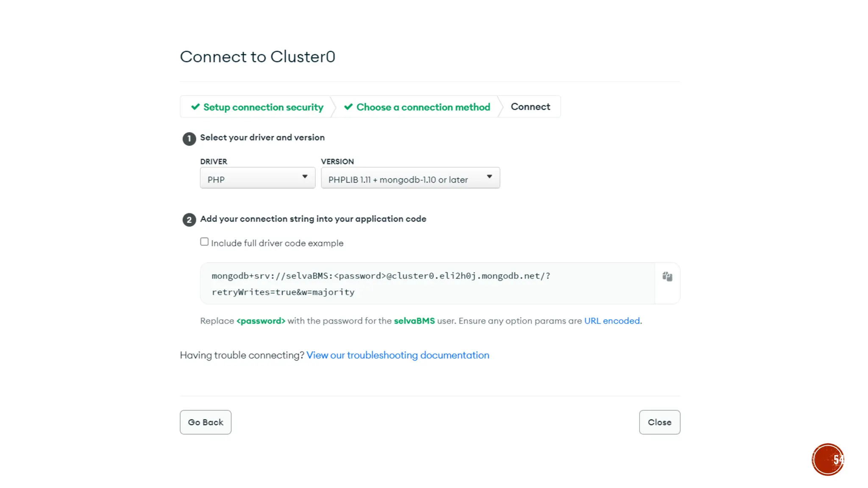This screenshot has height=488, width=868.
Task: Click the step 2 number badge
Action: coord(189,220)
